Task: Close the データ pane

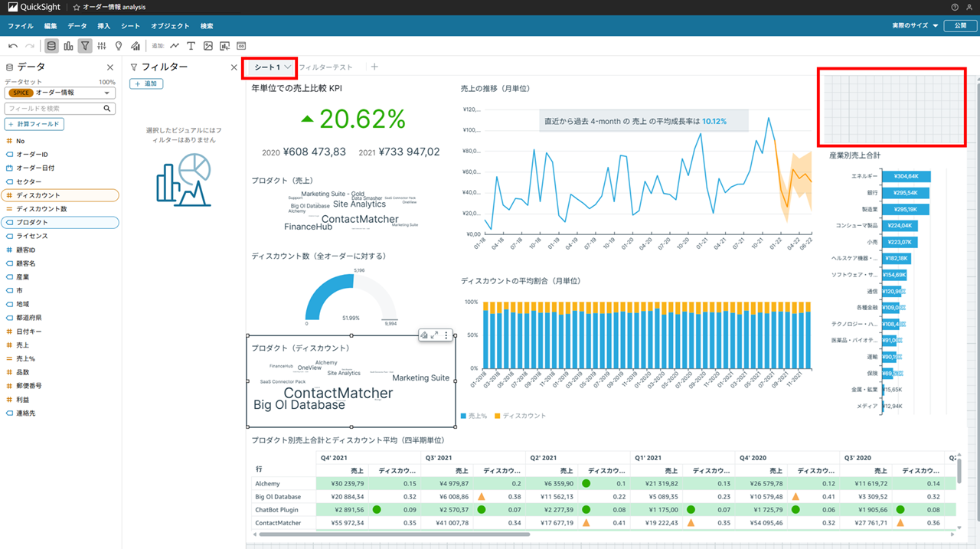Action: (x=109, y=67)
